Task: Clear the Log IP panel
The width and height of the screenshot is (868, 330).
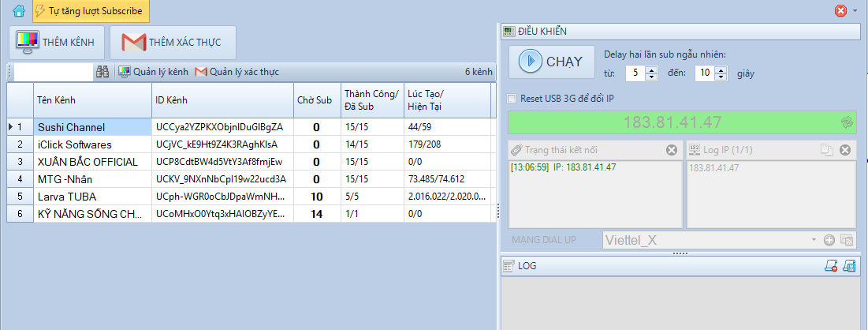Action: pos(845,150)
